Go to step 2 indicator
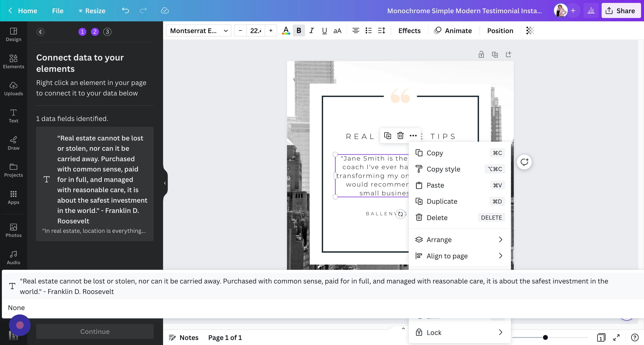The image size is (644, 345). pos(95,32)
